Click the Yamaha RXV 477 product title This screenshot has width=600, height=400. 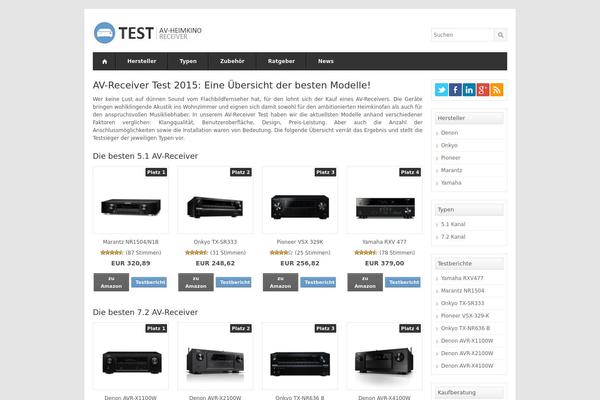click(385, 242)
